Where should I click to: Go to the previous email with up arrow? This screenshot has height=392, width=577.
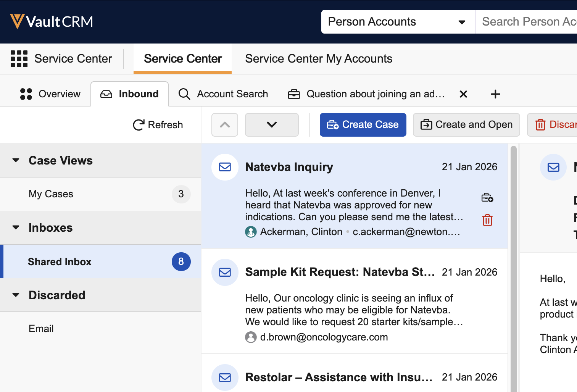tap(225, 125)
